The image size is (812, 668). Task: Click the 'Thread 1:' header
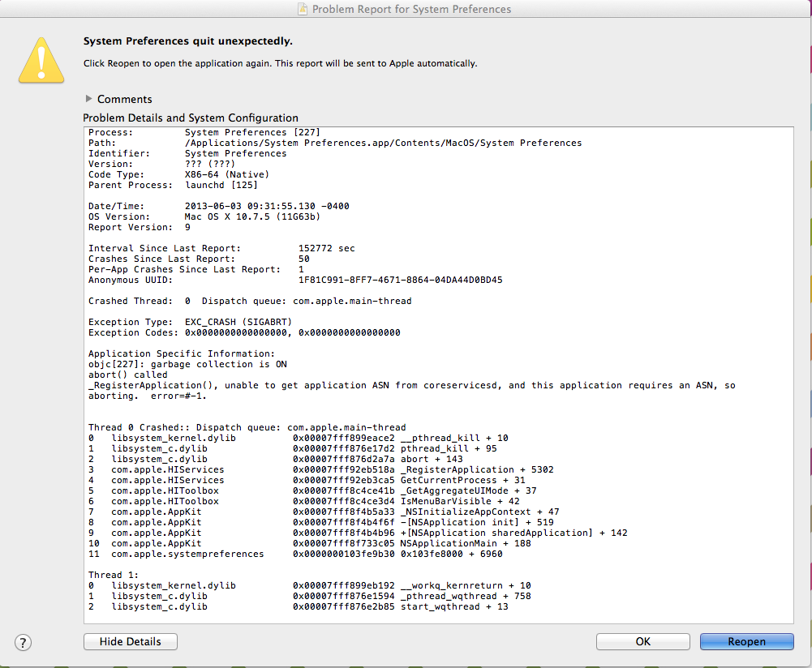click(114, 576)
